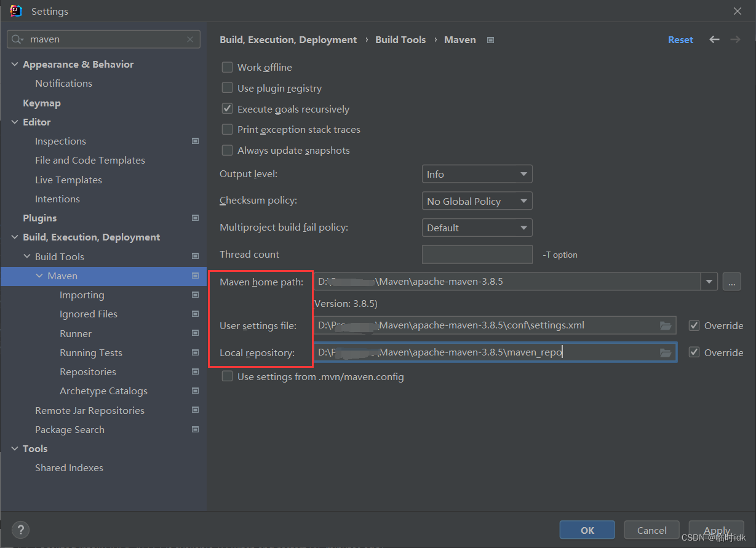
Task: Click the forward arrow navigation icon
Action: pyautogui.click(x=735, y=39)
